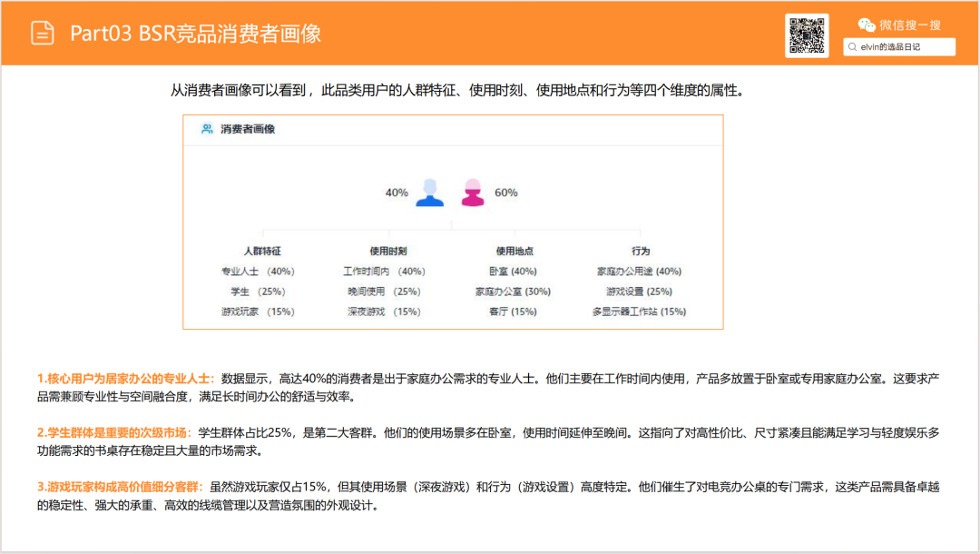Click the document icon beside Part03 title
980x554 pixels.
pos(42,34)
